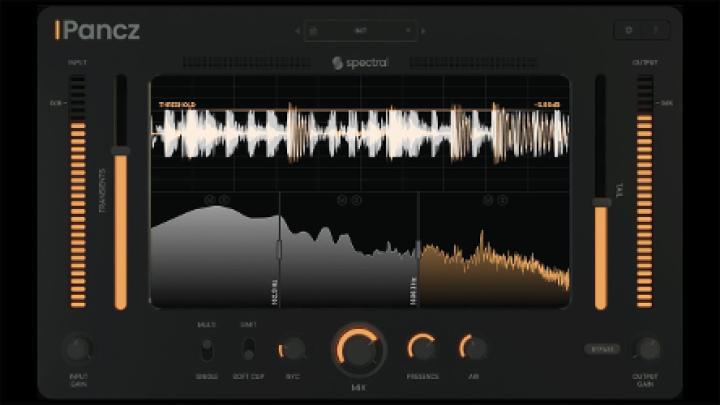Open the preset name dropdown

point(360,31)
